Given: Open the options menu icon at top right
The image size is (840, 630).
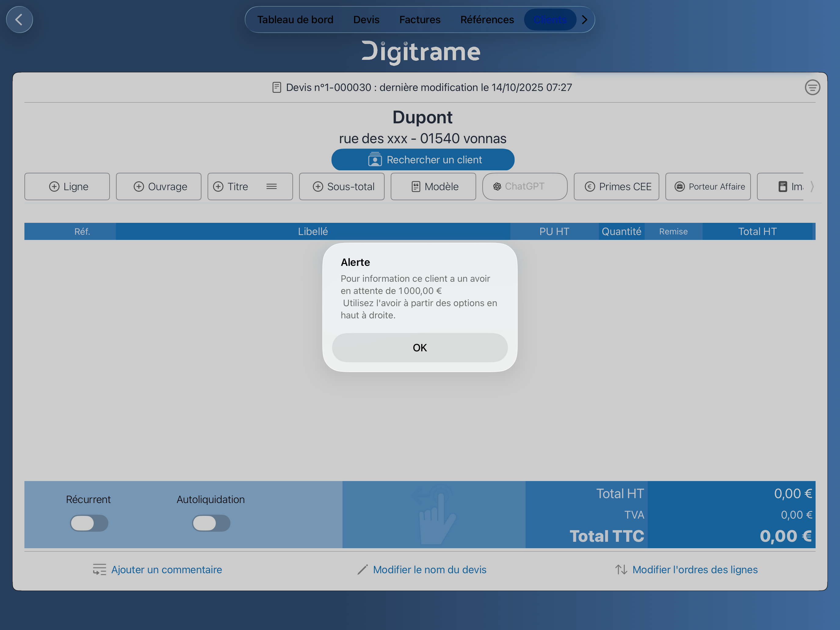Looking at the screenshot, I should tap(812, 87).
